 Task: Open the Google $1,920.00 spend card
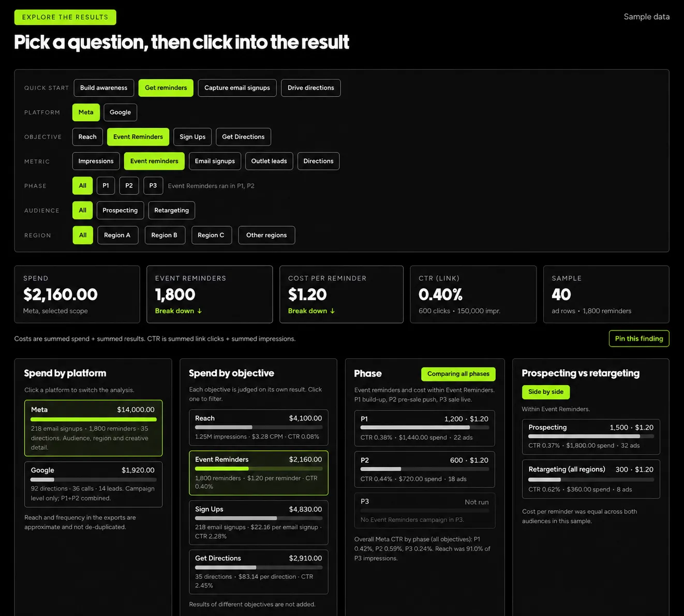pyautogui.click(x=94, y=485)
